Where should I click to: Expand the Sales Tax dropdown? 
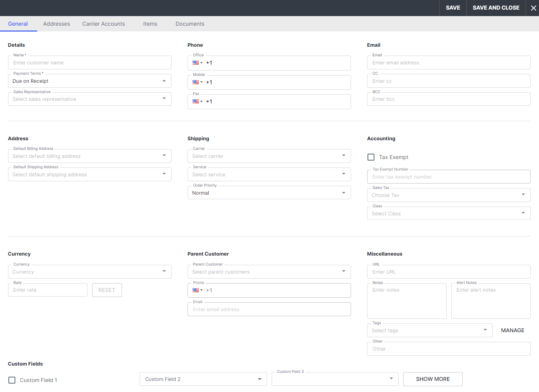coord(449,195)
